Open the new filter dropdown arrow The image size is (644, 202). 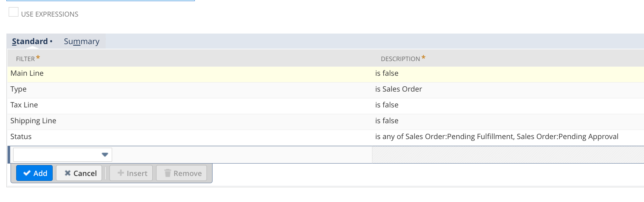[105, 155]
